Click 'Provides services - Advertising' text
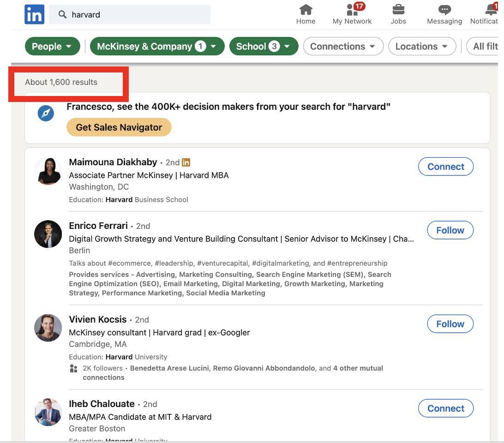This screenshot has height=443, width=504. pyautogui.click(x=230, y=283)
